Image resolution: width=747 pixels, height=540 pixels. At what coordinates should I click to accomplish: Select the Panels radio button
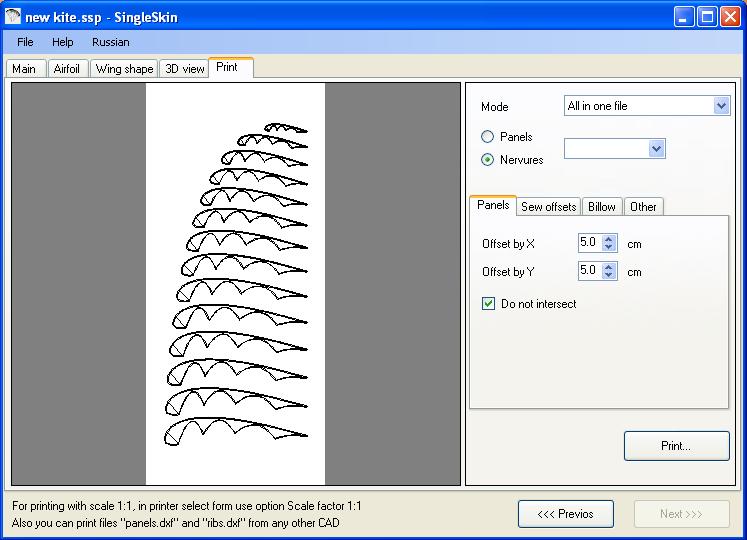pyautogui.click(x=488, y=137)
